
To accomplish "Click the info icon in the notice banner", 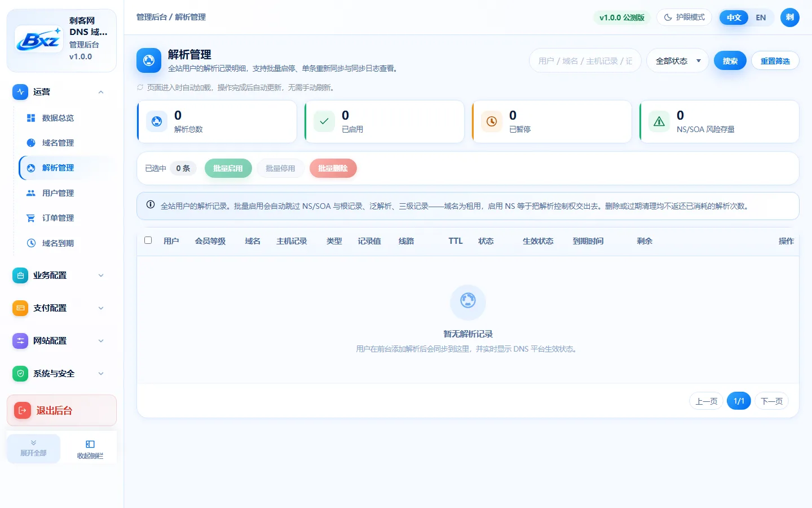I will pyautogui.click(x=151, y=205).
